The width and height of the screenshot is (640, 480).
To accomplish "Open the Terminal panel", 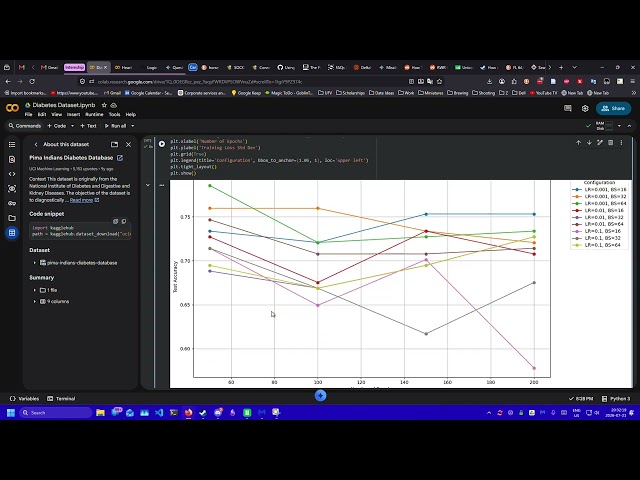I will [x=61, y=398].
